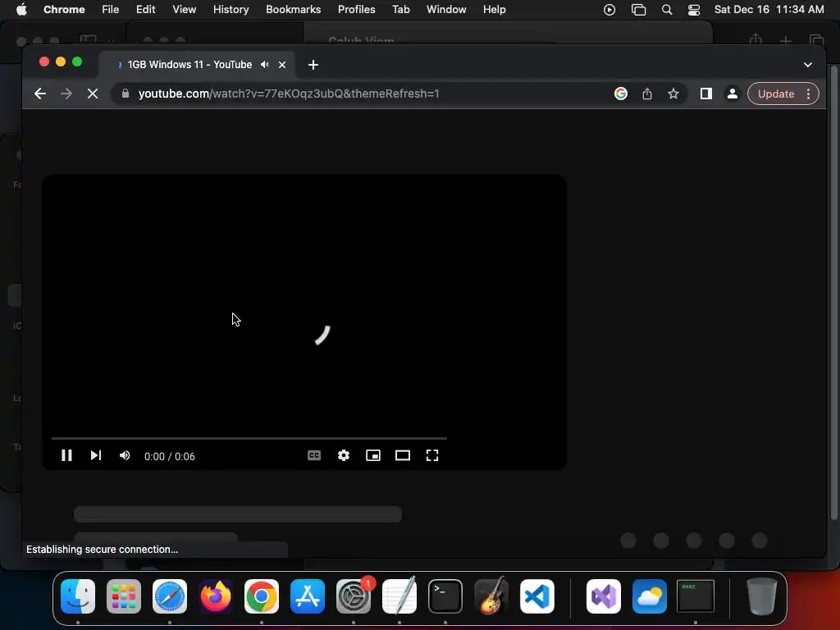The width and height of the screenshot is (840, 630).
Task: Click Now Playing menu bar icon
Action: coord(609,10)
